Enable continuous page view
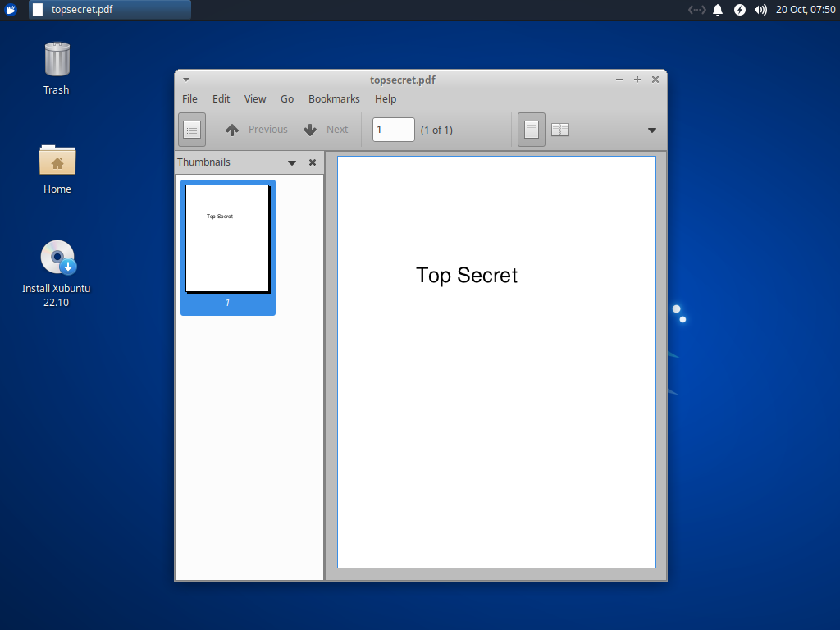This screenshot has height=630, width=840. click(x=530, y=129)
